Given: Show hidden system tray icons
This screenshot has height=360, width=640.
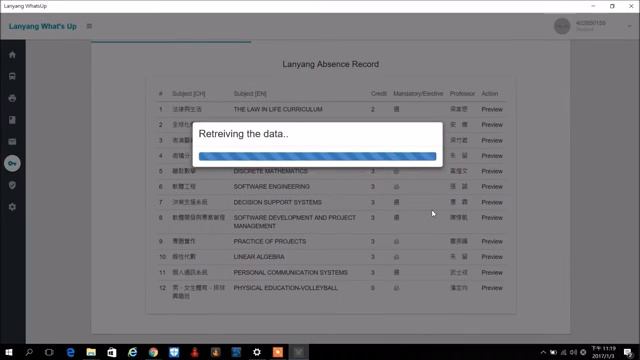Looking at the screenshot, I should 543,353.
